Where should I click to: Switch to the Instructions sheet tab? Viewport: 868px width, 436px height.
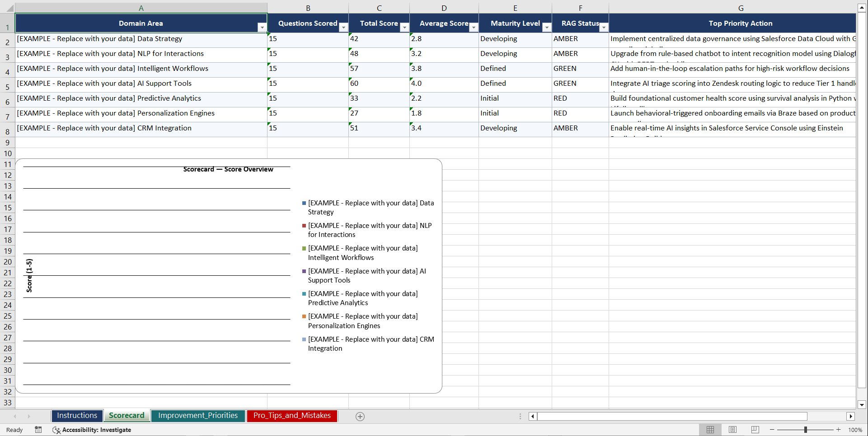(x=77, y=415)
